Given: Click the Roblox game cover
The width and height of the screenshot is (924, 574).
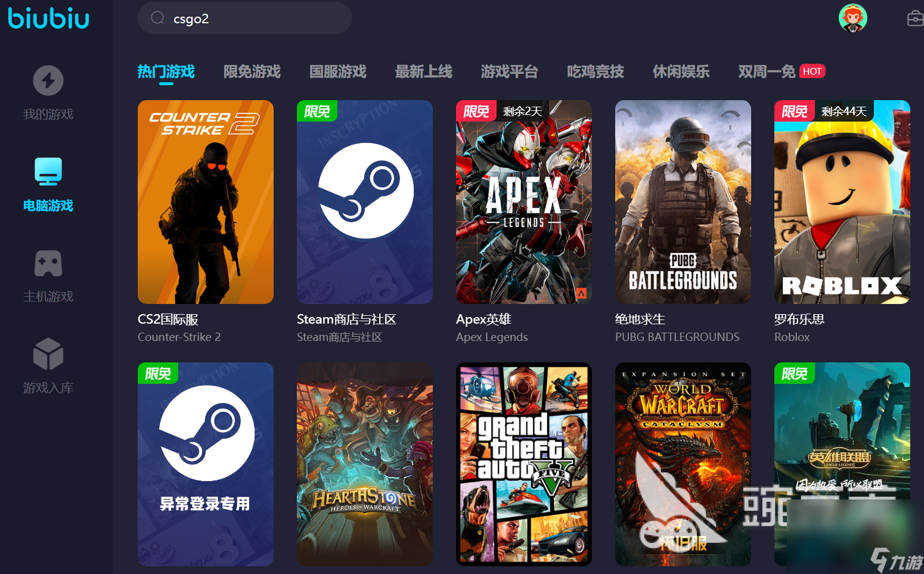Looking at the screenshot, I should coord(842,202).
